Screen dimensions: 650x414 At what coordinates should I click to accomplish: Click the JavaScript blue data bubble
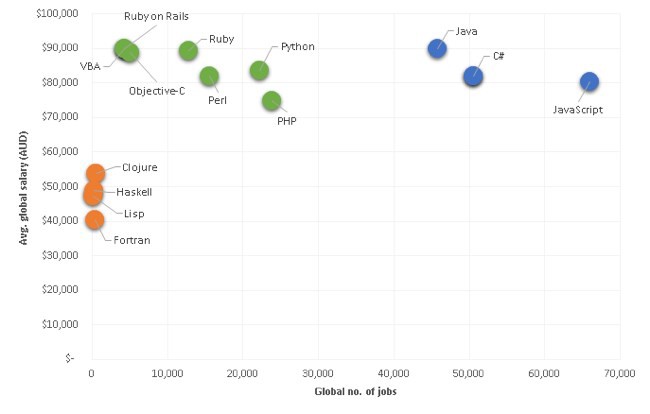pyautogui.click(x=589, y=82)
